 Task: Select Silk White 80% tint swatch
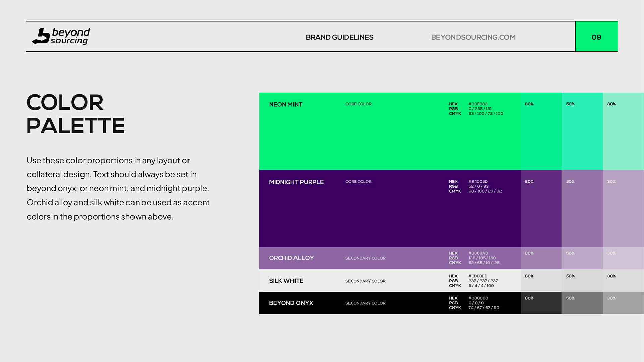(x=541, y=282)
